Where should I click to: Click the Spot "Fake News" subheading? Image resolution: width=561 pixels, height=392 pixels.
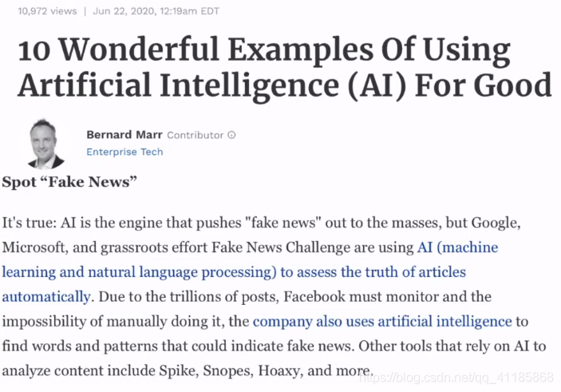click(x=70, y=182)
